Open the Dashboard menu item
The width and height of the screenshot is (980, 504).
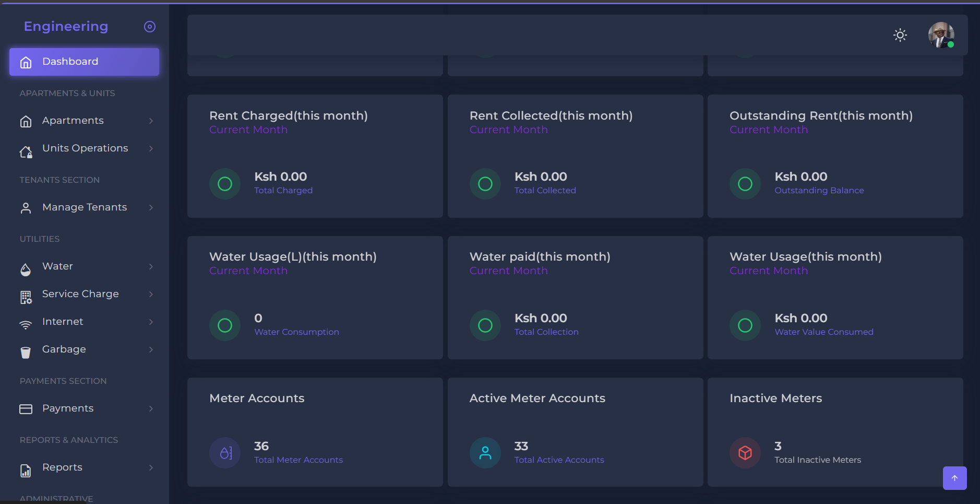coord(84,62)
